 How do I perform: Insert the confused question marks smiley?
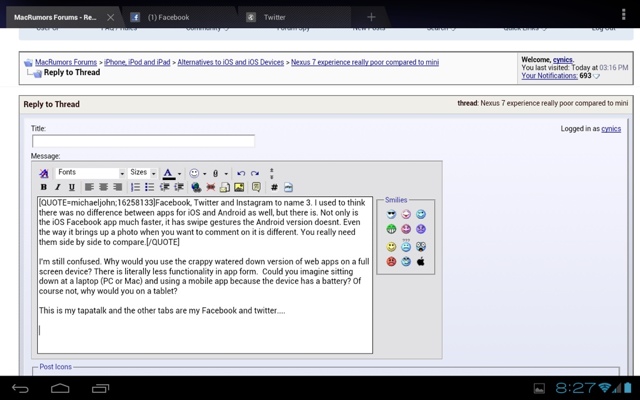coord(406,246)
